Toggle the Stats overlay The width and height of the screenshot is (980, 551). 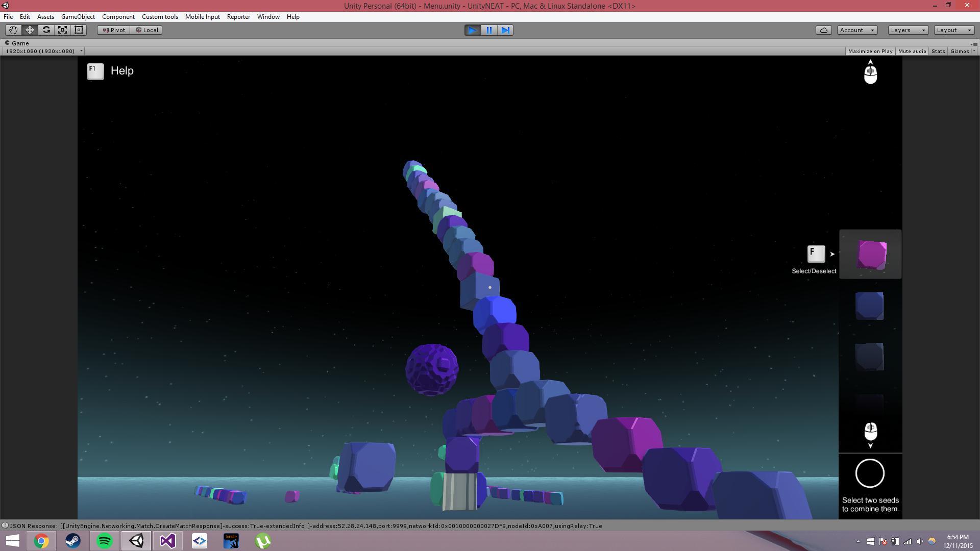click(x=938, y=51)
